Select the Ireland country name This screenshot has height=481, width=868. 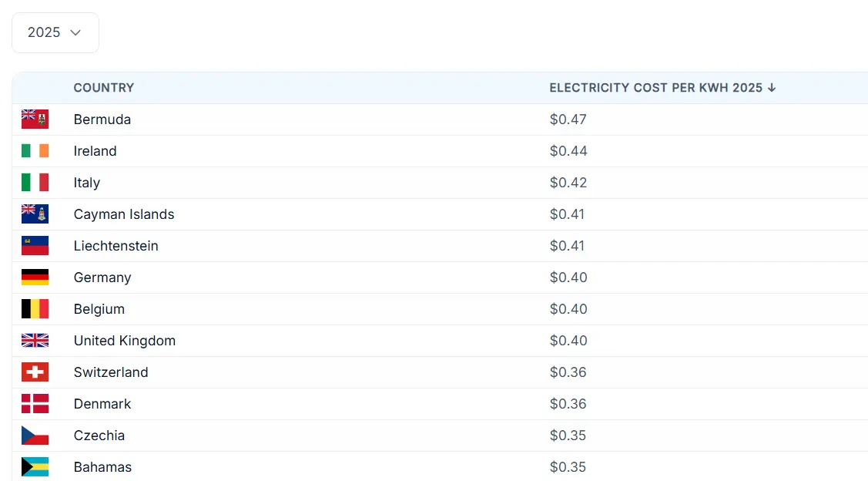[x=95, y=151]
